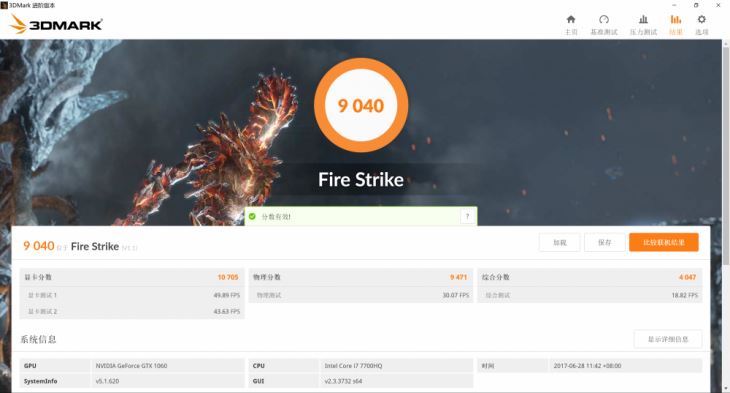Viewport: 730px width, 393px height.
Task: Minimize the 3DMark window
Action: 674,5
